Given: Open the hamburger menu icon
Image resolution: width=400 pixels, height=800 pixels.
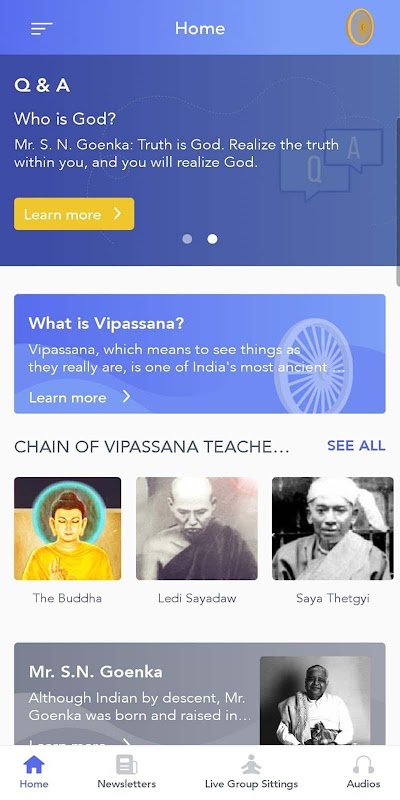Looking at the screenshot, I should pos(41,29).
